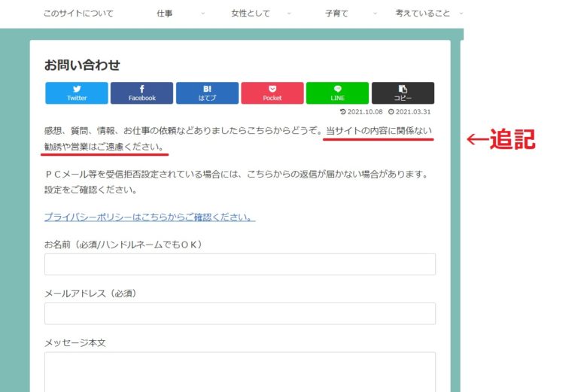Expand dropdown arrow beside 考えていること
The image size is (587, 392).
pos(461,14)
